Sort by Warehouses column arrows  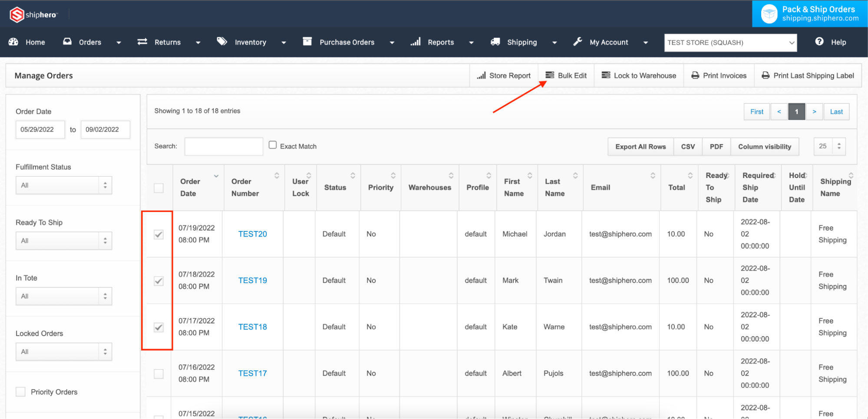pos(451,175)
